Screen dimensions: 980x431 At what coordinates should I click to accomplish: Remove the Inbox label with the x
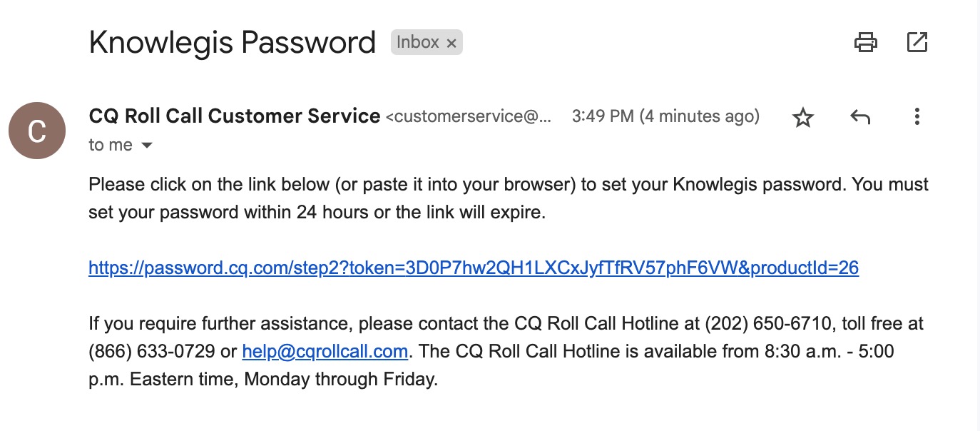451,44
